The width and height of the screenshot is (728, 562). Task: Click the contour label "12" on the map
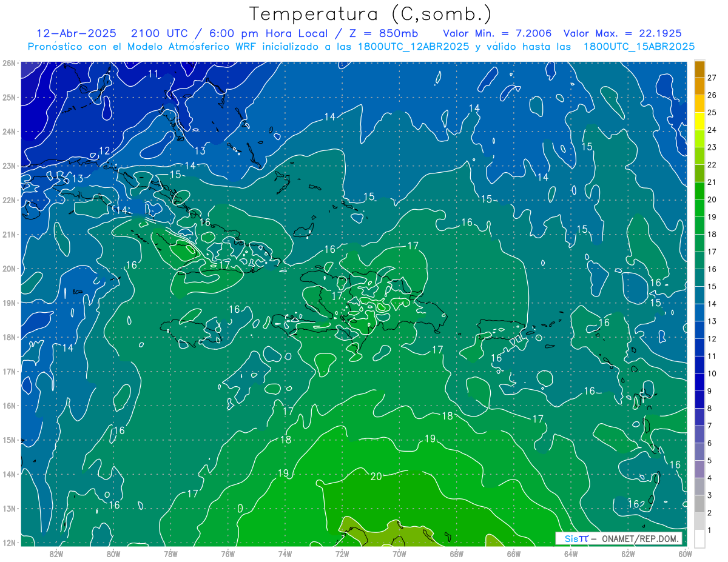[104, 151]
